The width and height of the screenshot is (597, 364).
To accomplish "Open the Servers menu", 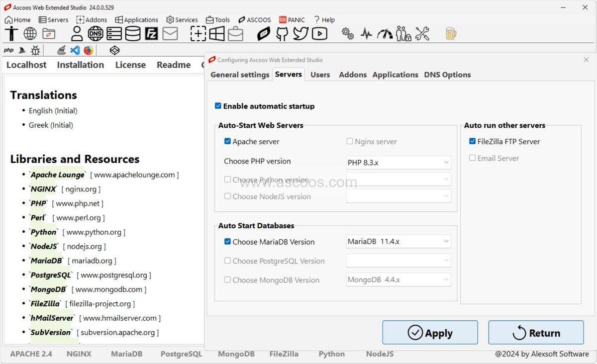I will click(x=54, y=20).
